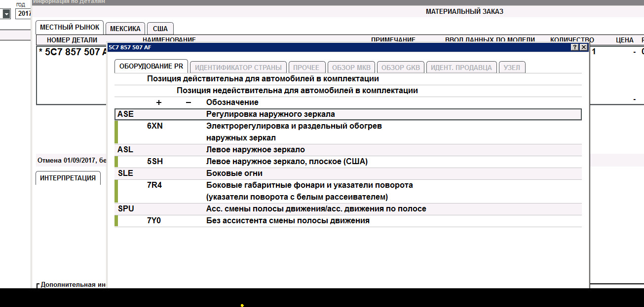Viewport: 644px width, 307px height.
Task: Select the УЗЕЛ tab
Action: (x=512, y=68)
